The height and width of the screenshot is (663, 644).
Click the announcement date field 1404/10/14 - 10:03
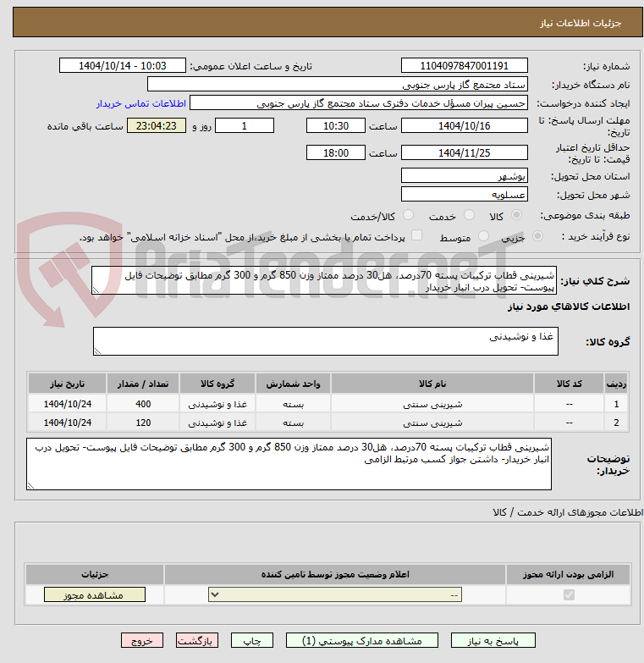123,65
